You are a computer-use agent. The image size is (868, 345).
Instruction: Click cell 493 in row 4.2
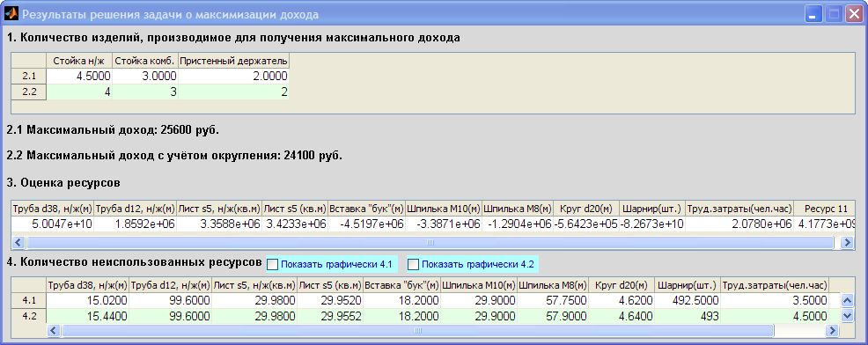click(x=687, y=316)
